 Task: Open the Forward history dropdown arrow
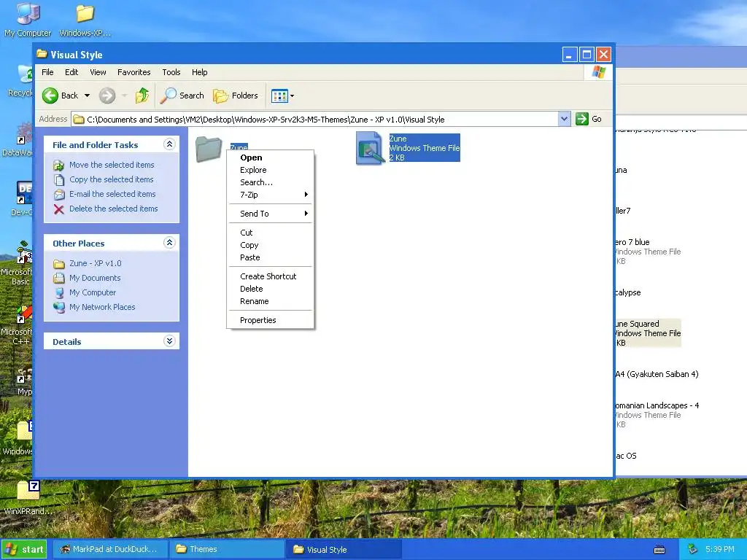(x=124, y=96)
